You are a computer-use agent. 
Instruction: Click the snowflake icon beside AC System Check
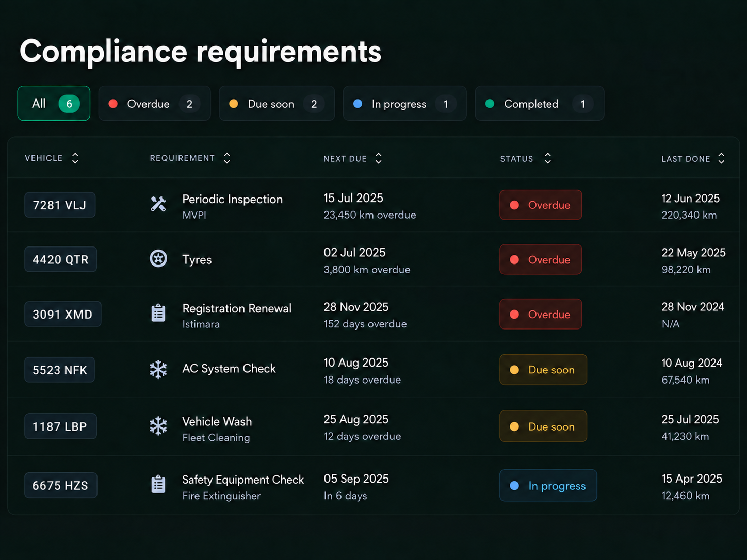tap(158, 370)
